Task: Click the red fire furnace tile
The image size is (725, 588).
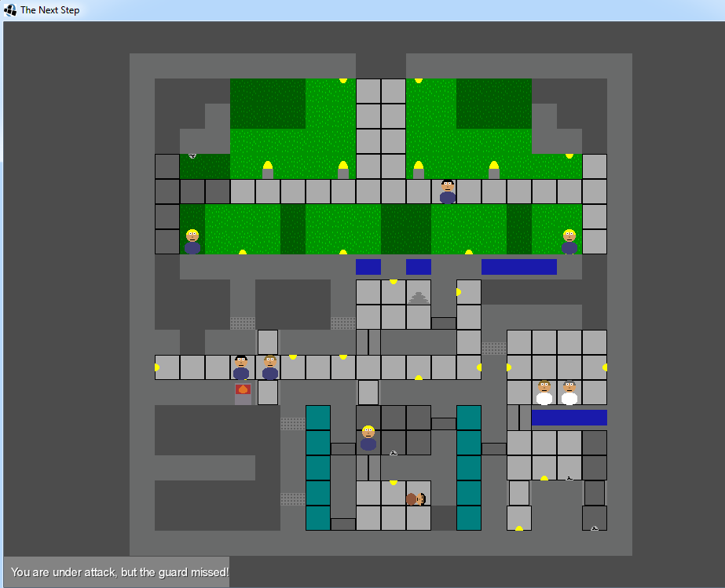Action: click(243, 394)
